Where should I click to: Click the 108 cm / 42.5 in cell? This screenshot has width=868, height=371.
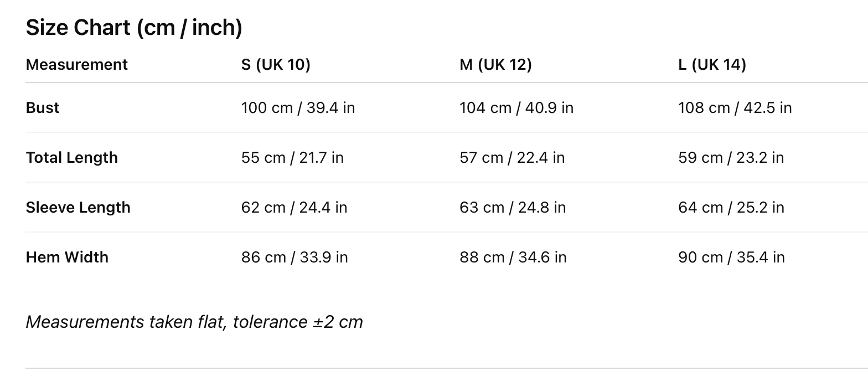[735, 108]
